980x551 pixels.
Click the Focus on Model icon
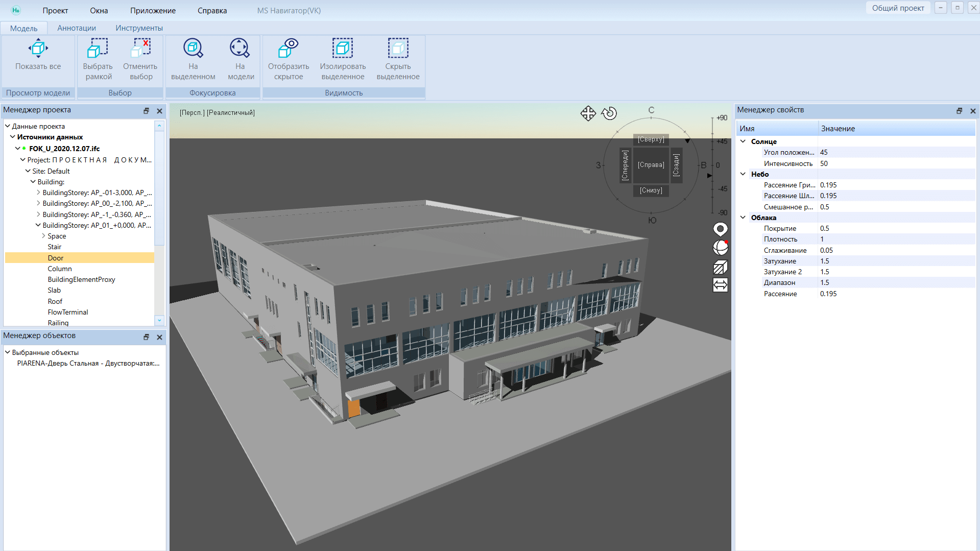[x=240, y=49]
